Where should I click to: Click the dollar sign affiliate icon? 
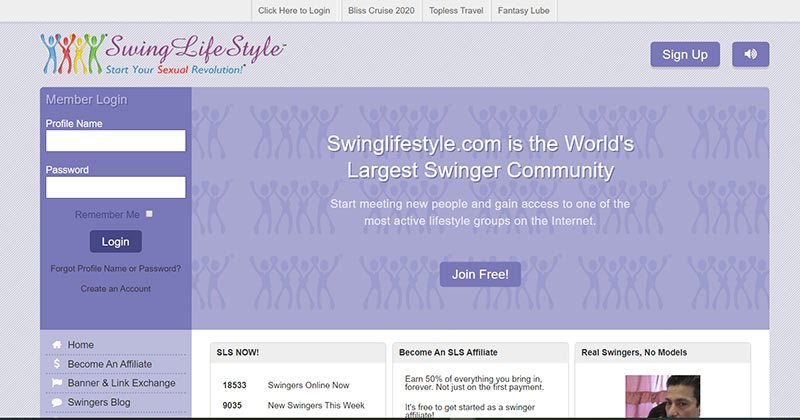(x=57, y=364)
